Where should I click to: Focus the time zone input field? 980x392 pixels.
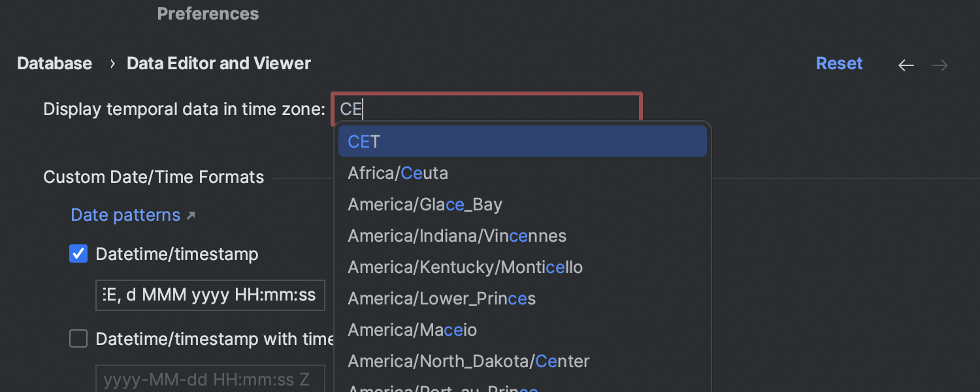487,108
